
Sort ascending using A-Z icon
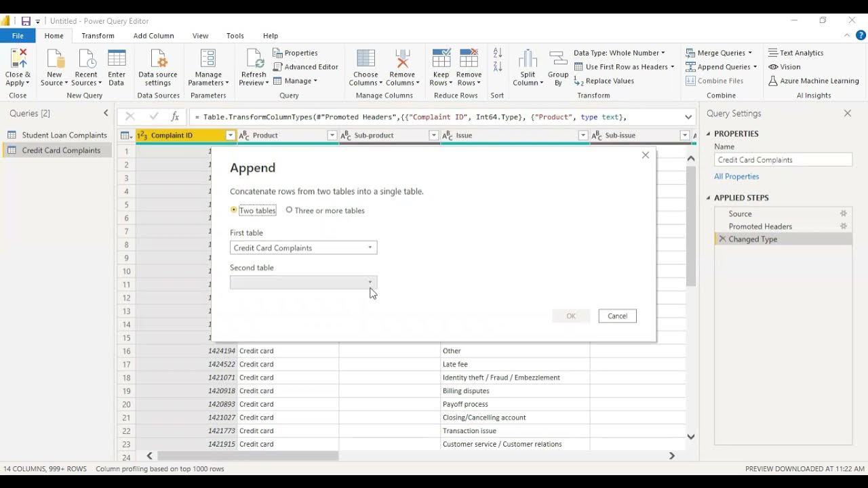498,53
